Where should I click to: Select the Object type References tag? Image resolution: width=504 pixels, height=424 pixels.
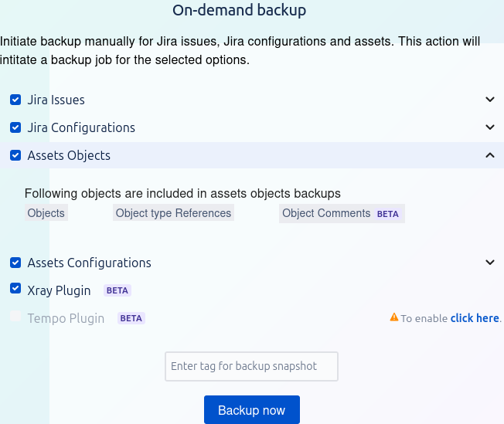click(173, 213)
